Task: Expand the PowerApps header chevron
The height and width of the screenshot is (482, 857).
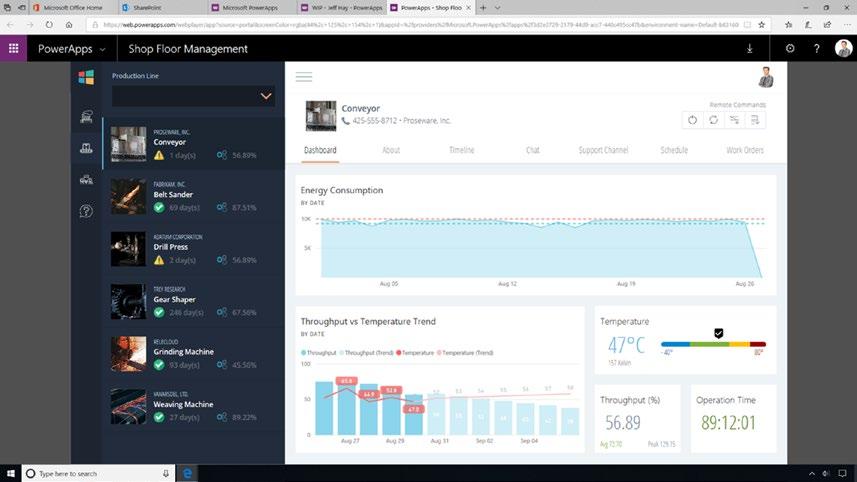Action: tap(102, 49)
